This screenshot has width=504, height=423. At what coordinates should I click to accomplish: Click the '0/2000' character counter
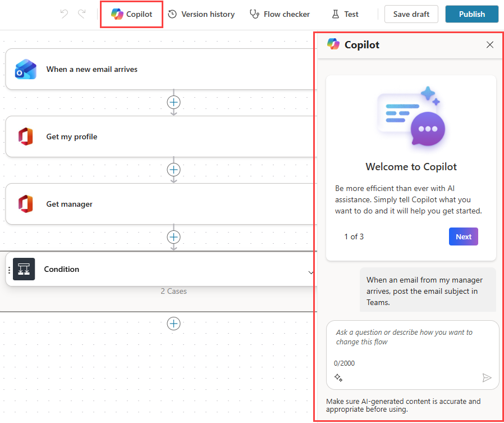click(344, 363)
